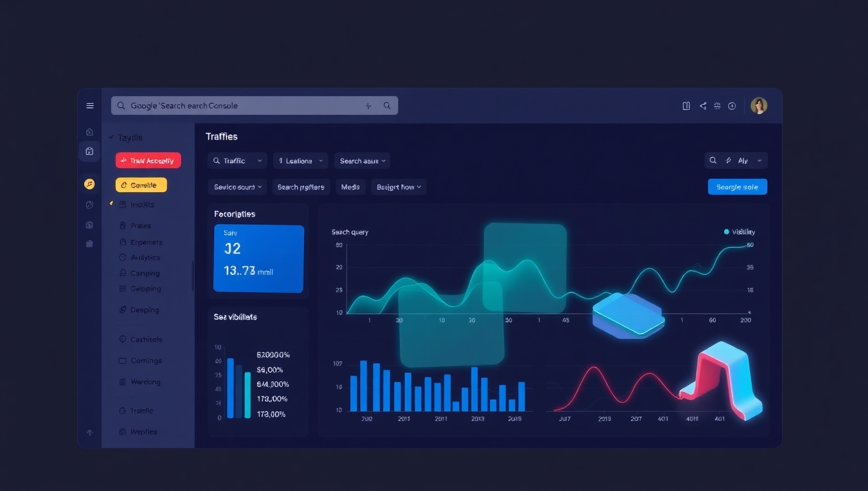
Task: Collapse the Taydis section in the sidebar
Action: (110, 137)
